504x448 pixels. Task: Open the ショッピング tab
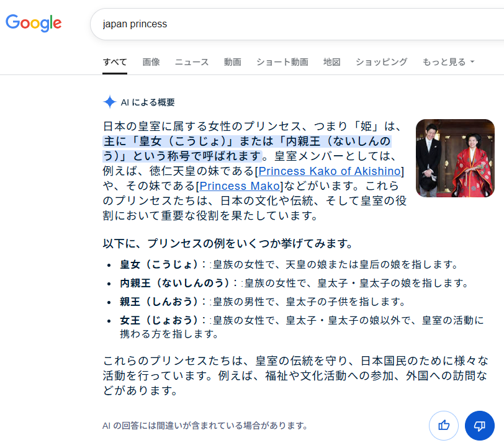pos(382,61)
